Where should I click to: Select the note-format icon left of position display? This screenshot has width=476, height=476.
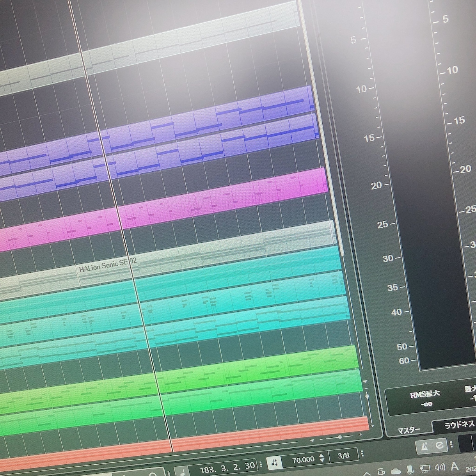[x=182, y=471]
